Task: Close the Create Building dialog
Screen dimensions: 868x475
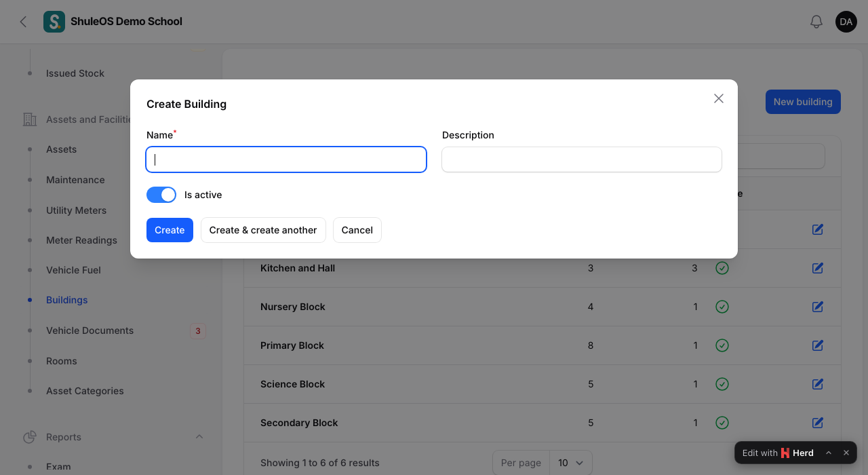Action: (719, 98)
